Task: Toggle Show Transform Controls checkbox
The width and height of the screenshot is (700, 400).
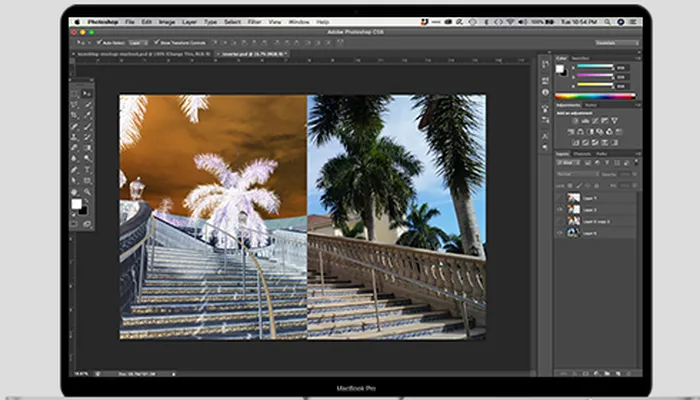Action: pos(157,42)
